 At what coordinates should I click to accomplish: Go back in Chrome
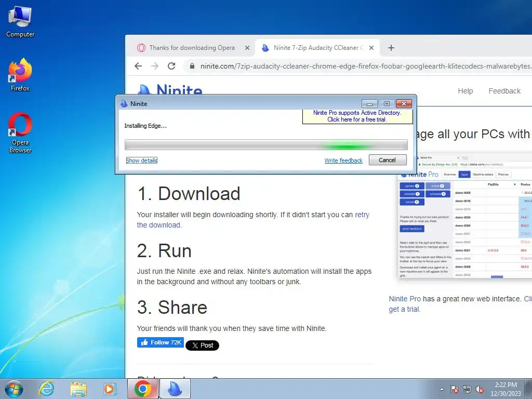click(x=138, y=66)
